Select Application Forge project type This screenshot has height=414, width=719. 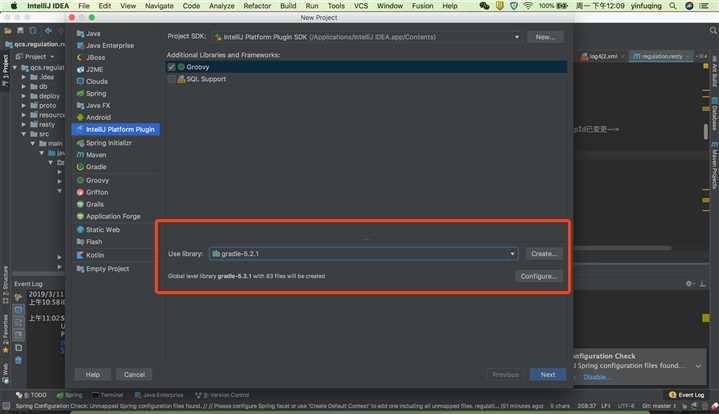113,216
